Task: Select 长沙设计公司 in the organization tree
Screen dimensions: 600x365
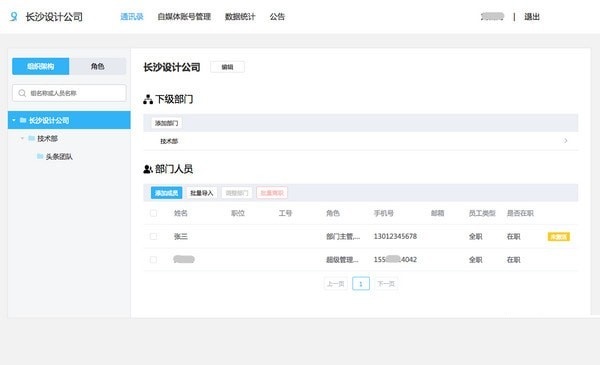Action: 69,120
